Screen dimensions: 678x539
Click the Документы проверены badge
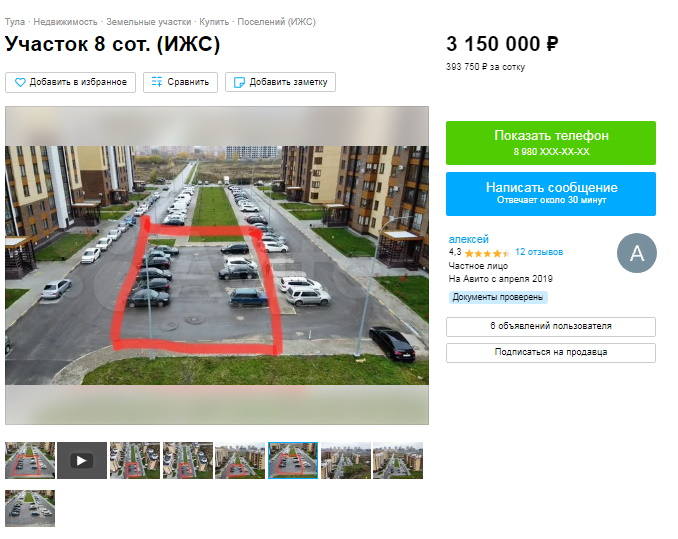click(498, 297)
